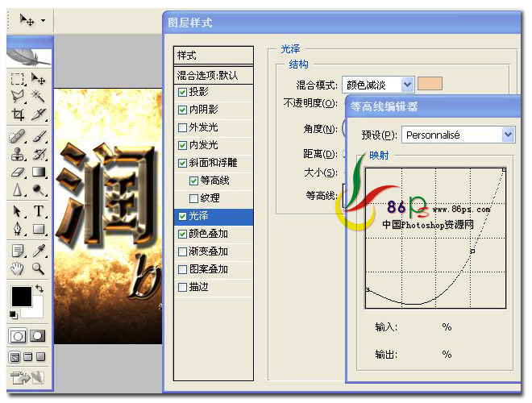Switch to Quick Mask mode
532x403 pixels.
(x=38, y=336)
